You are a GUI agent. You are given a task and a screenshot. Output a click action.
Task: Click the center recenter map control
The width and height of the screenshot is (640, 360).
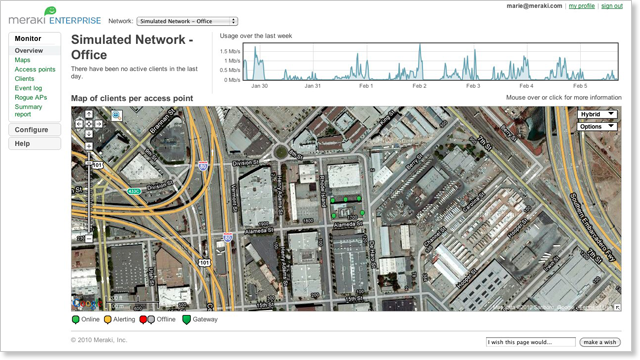coord(89,124)
